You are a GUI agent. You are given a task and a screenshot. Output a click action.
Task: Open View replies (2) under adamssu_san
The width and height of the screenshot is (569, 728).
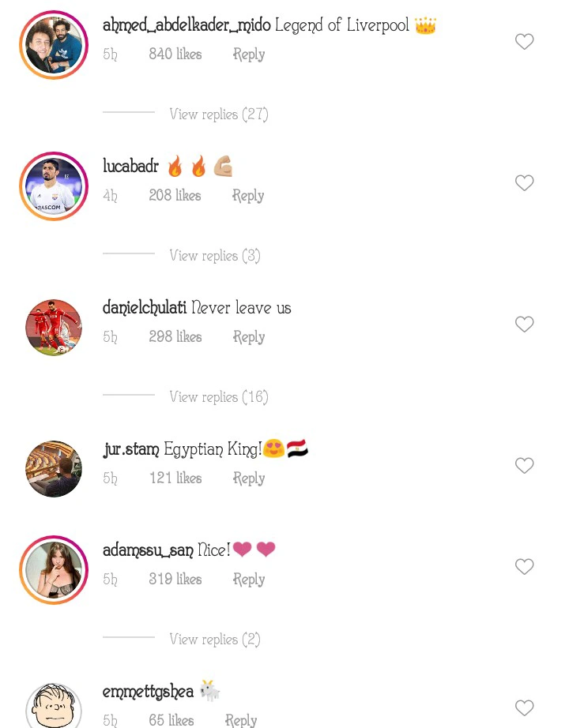[215, 640]
